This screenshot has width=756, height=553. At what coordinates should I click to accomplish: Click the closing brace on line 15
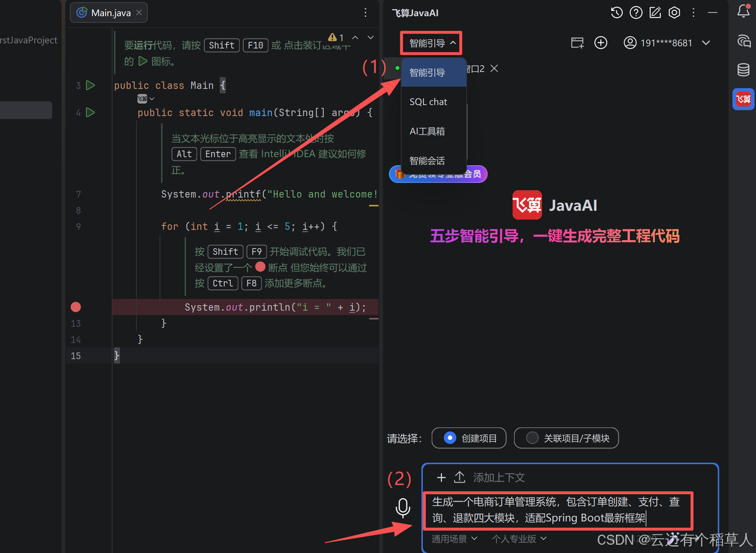[x=117, y=355]
